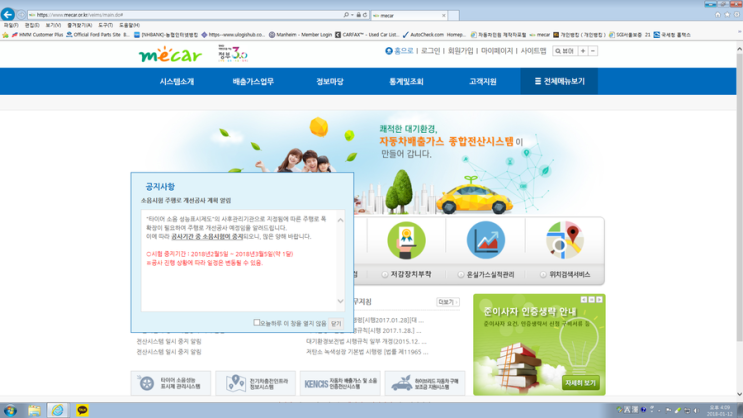The height and width of the screenshot is (418, 743).
Task: Close the mecar browser tab
Action: pos(444,16)
